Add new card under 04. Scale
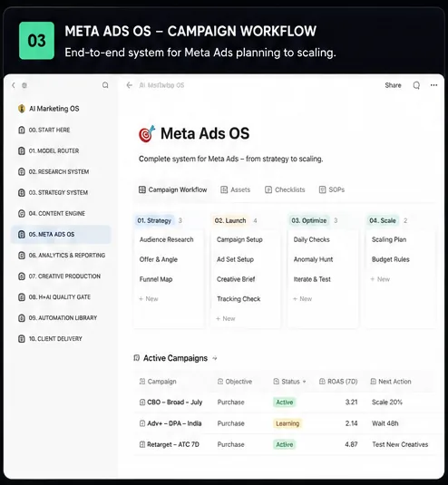 (380, 279)
